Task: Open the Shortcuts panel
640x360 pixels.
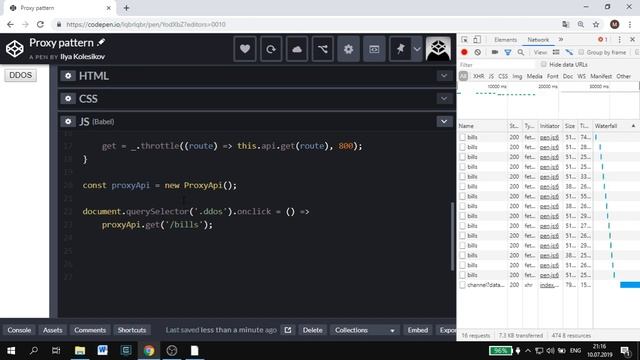Action: [x=132, y=330]
